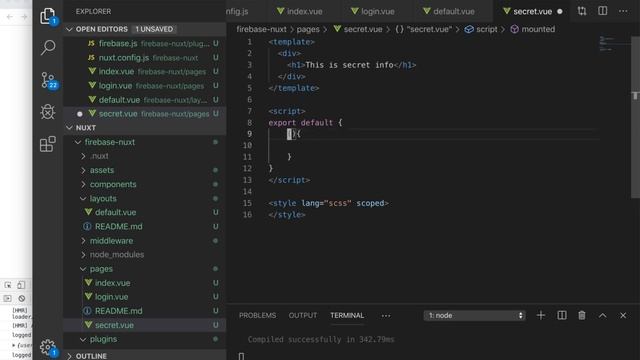The height and width of the screenshot is (360, 640).
Task: Open firebase.js from Open Editors
Action: click(144, 43)
